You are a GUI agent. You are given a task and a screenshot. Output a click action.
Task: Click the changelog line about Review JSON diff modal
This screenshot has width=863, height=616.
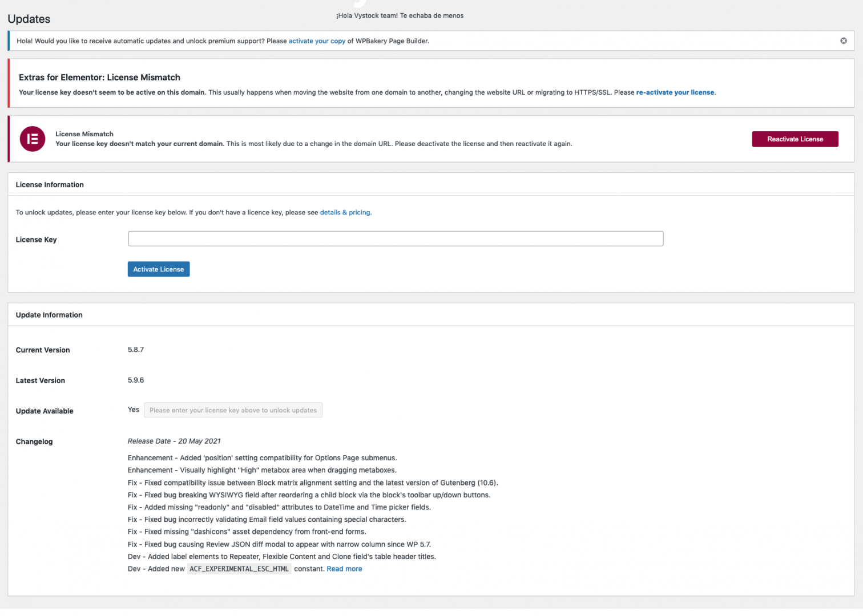[279, 545]
